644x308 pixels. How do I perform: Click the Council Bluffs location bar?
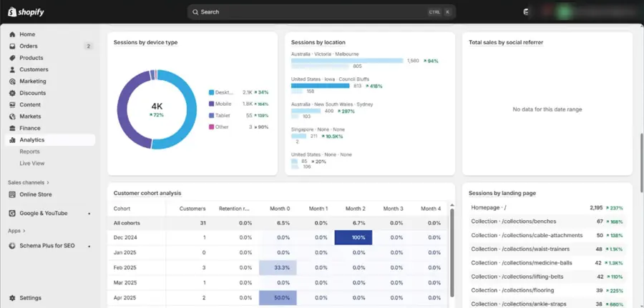321,86
